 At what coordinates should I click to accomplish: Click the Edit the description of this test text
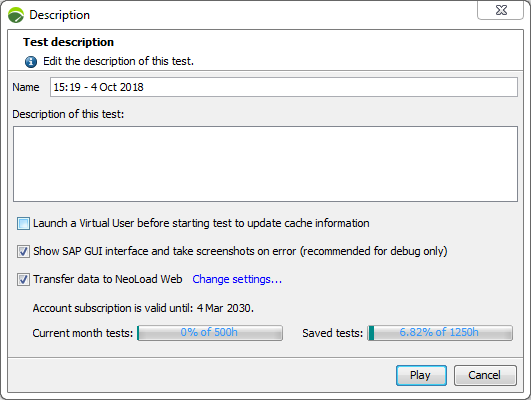(x=119, y=61)
